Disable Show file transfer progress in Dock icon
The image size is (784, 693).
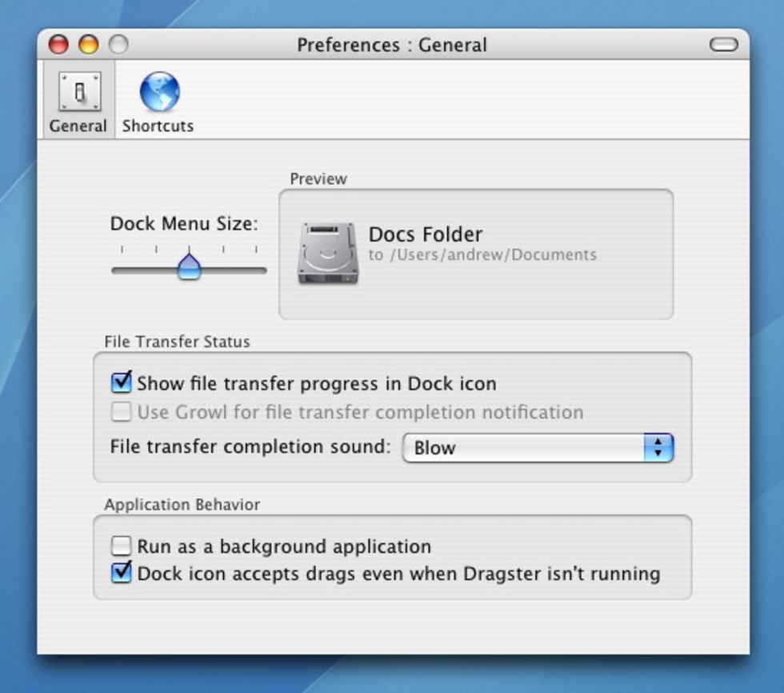click(122, 383)
